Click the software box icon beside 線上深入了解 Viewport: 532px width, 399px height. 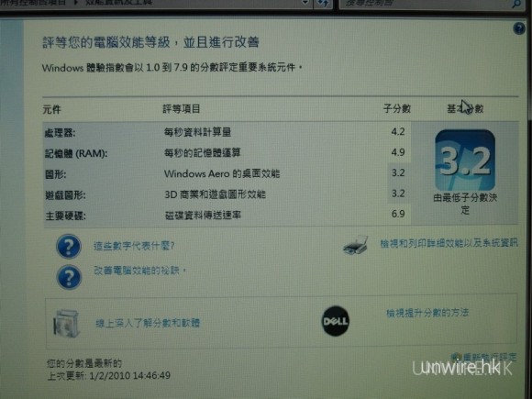(66, 323)
